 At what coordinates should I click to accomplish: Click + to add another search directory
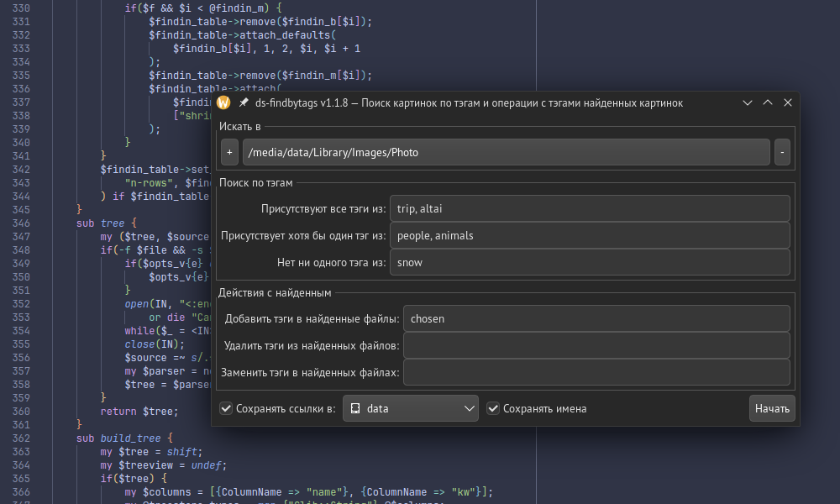[228, 151]
